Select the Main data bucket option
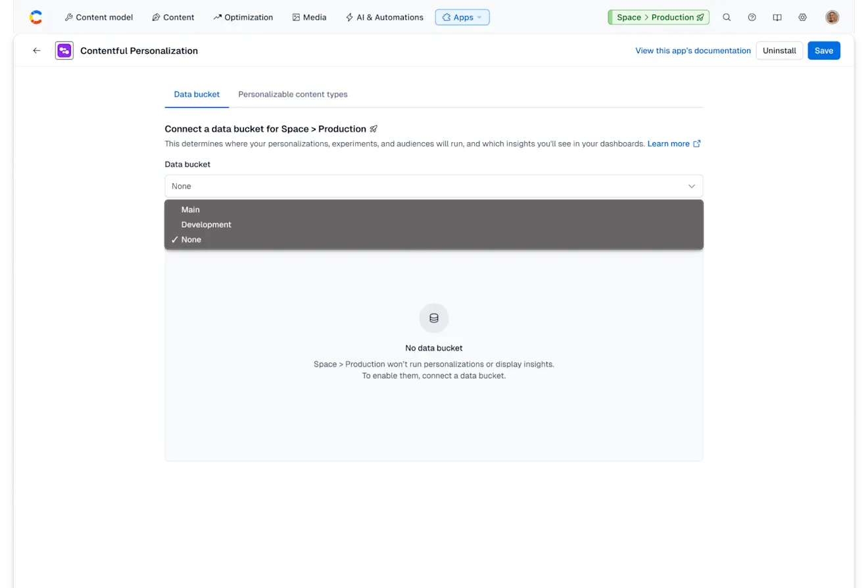Viewport: 868px width, 588px height. (x=190, y=209)
